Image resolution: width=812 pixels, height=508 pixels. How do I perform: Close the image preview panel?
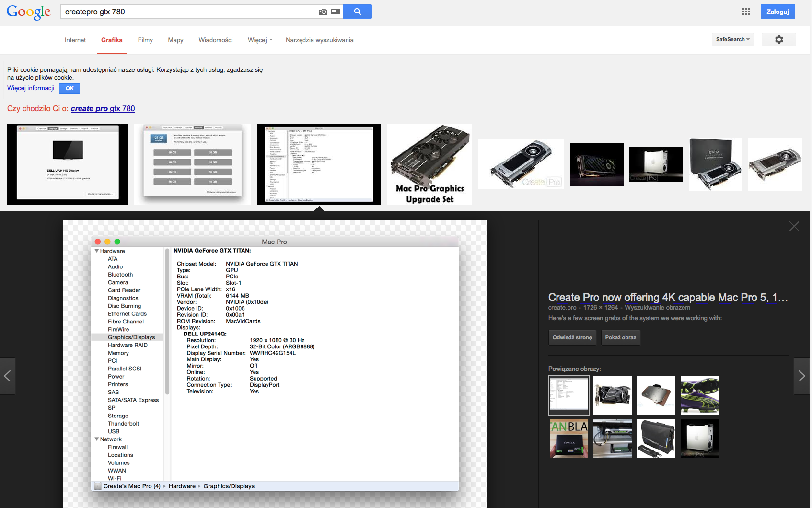794,226
